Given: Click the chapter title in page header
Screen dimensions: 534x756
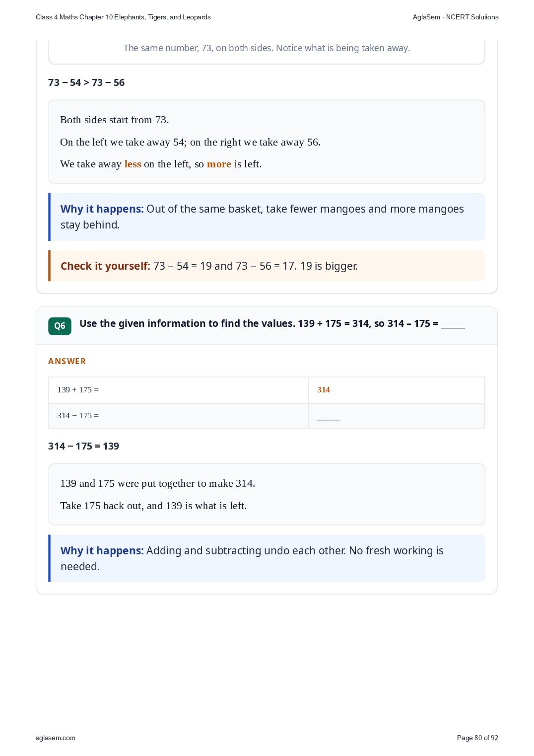Looking at the screenshot, I should tap(123, 17).
